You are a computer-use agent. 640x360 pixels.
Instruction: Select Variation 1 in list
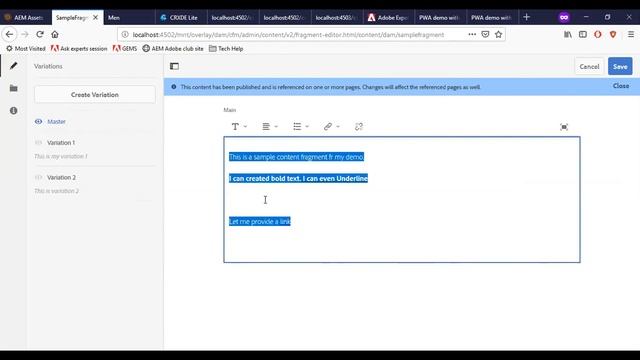click(x=61, y=143)
